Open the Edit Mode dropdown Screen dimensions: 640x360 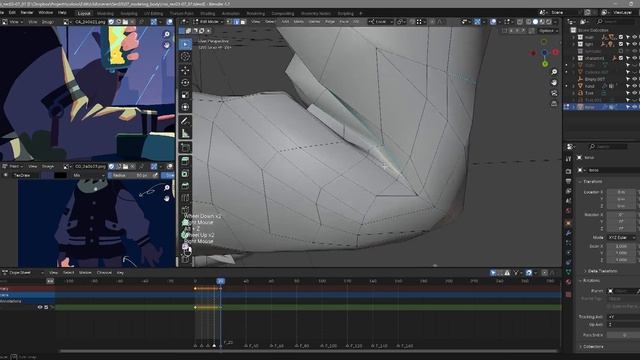pyautogui.click(x=209, y=22)
